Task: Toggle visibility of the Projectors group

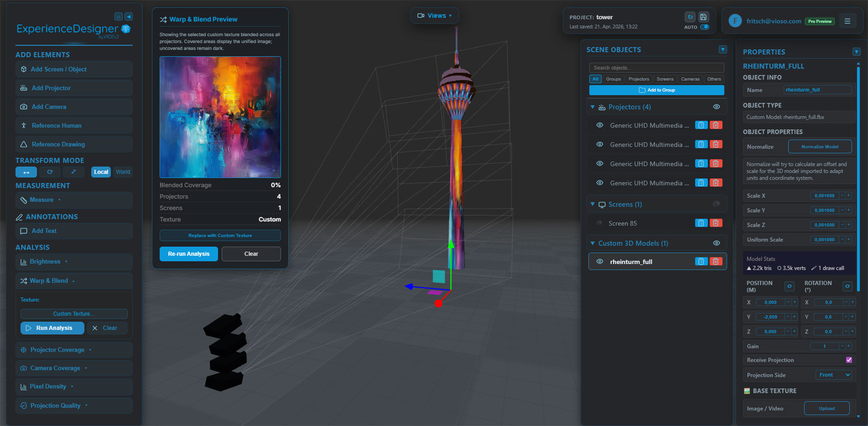Action: [716, 107]
